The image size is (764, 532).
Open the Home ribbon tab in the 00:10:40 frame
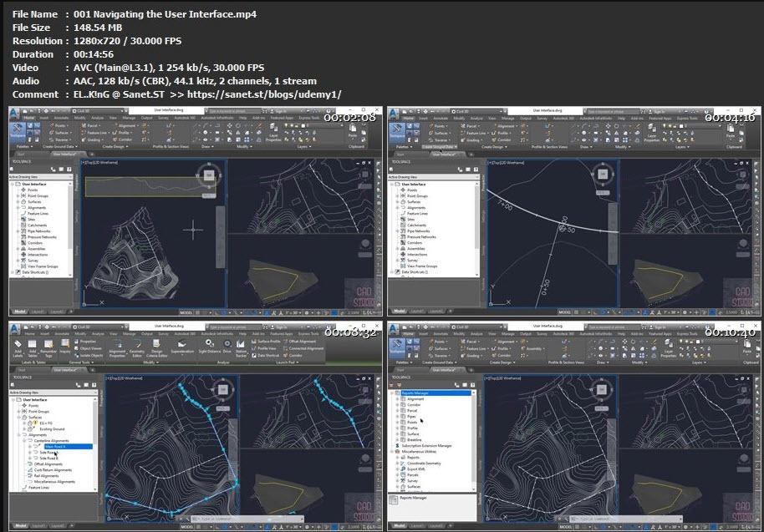pyautogui.click(x=408, y=334)
